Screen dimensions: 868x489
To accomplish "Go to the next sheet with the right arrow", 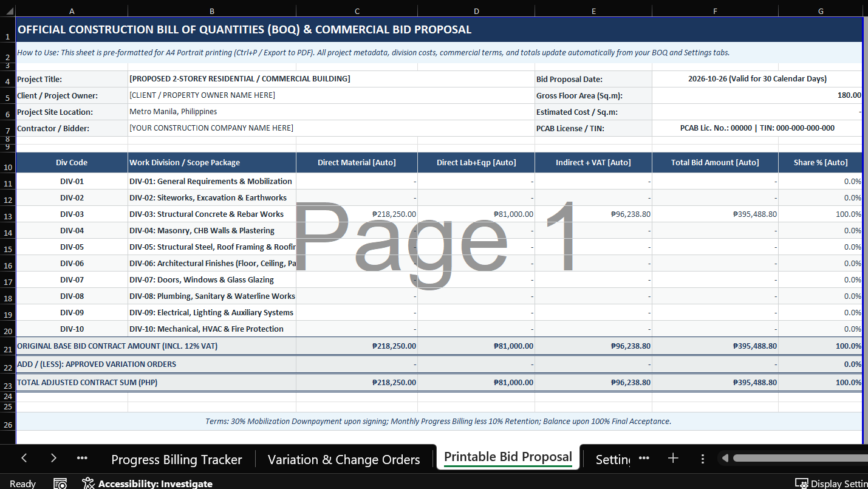I will tap(53, 458).
